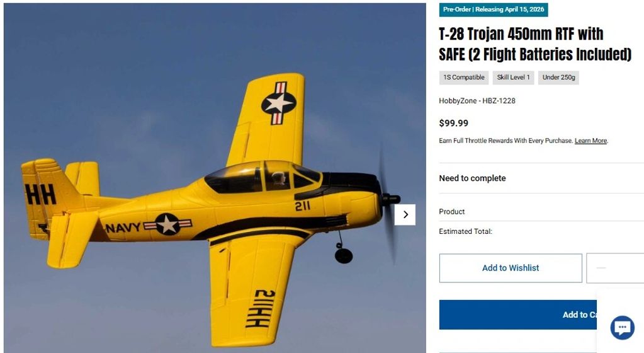Screen dimensions: 644x353
Task: Open the HobbyZone - HBZ-1228 brand link
Action: (477, 101)
